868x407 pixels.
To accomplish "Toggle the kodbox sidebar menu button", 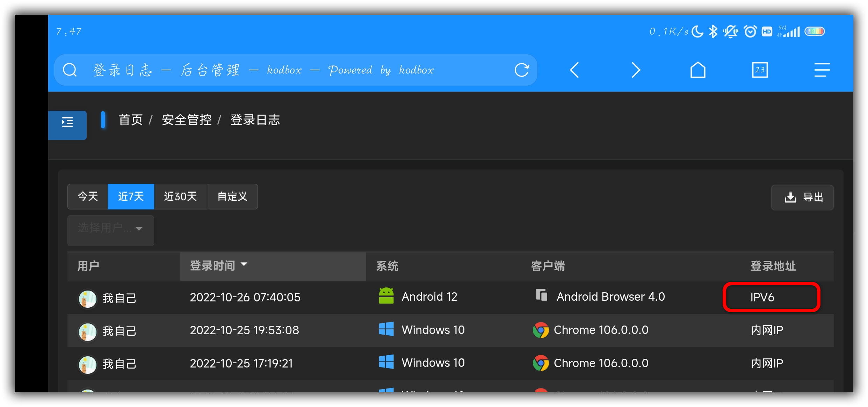I will (x=67, y=125).
